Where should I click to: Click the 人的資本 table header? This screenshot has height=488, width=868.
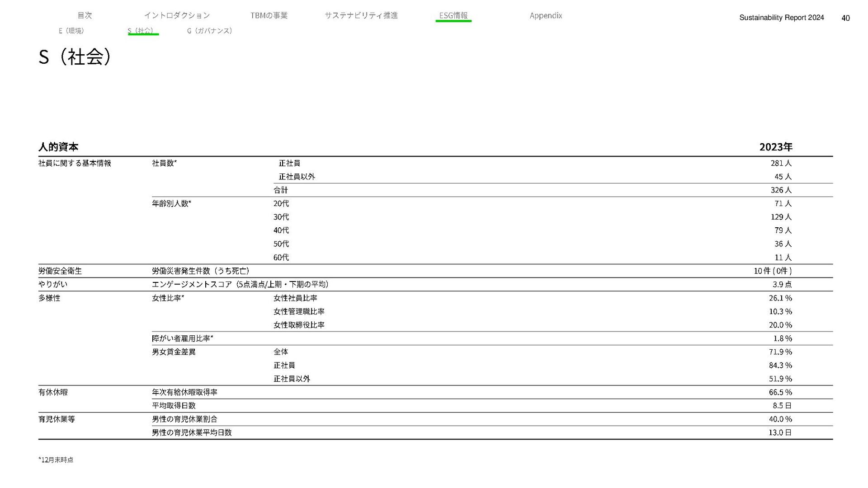click(58, 147)
